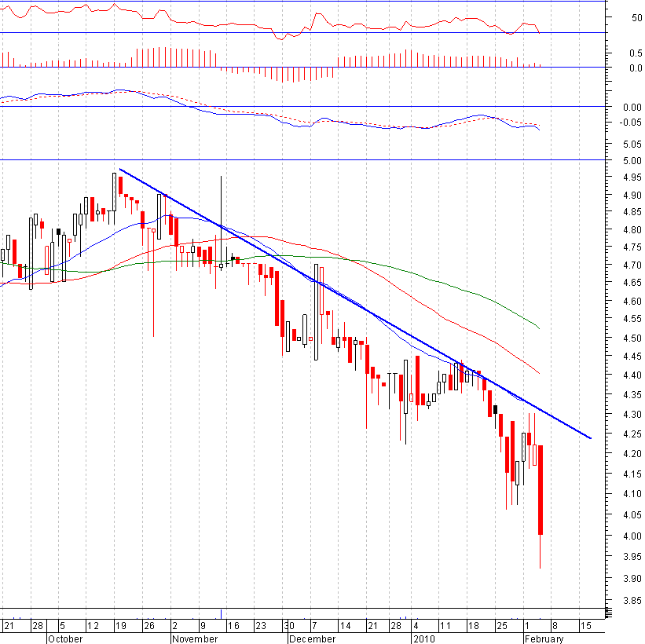645x644 pixels.
Task: Click date label 23 in November
Action: [261, 626]
